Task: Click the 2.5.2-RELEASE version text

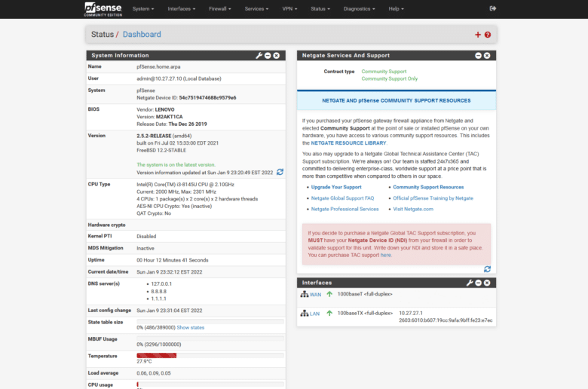Action: pyautogui.click(x=154, y=136)
